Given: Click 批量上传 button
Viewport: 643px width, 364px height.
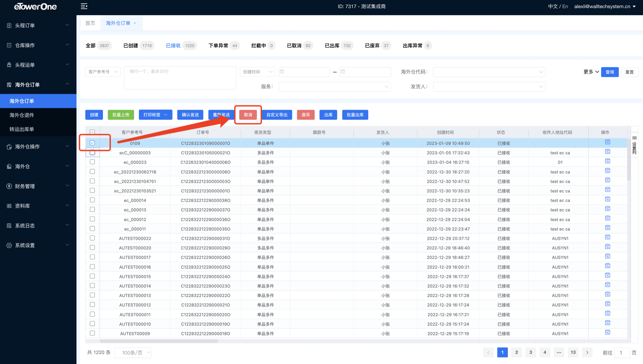Looking at the screenshot, I should point(121,115).
